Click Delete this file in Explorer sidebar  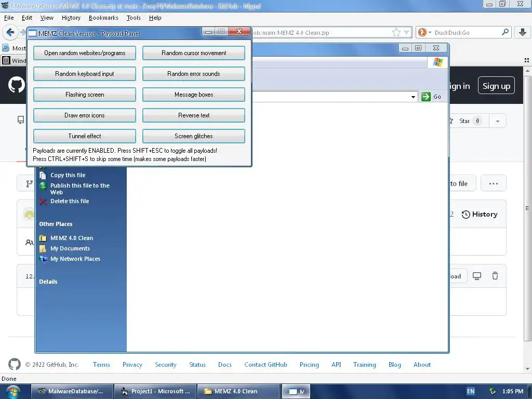pyautogui.click(x=70, y=201)
